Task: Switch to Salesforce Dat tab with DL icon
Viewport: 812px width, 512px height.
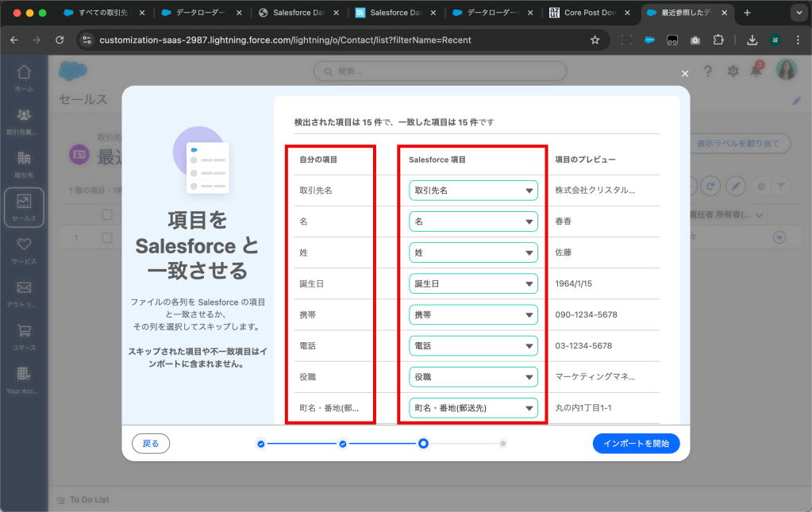Action: pyautogui.click(x=395, y=13)
